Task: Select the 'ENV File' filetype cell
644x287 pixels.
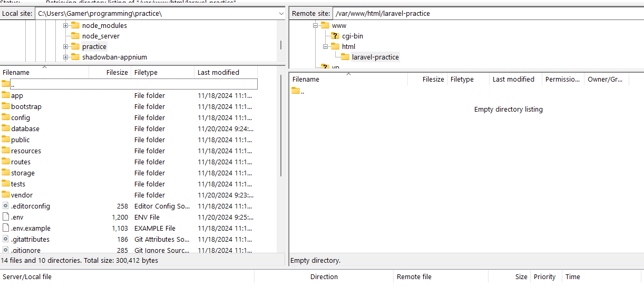Action: click(147, 217)
